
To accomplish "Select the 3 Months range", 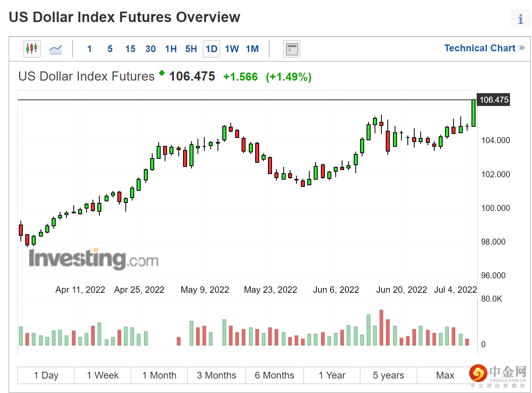I will 216,375.
